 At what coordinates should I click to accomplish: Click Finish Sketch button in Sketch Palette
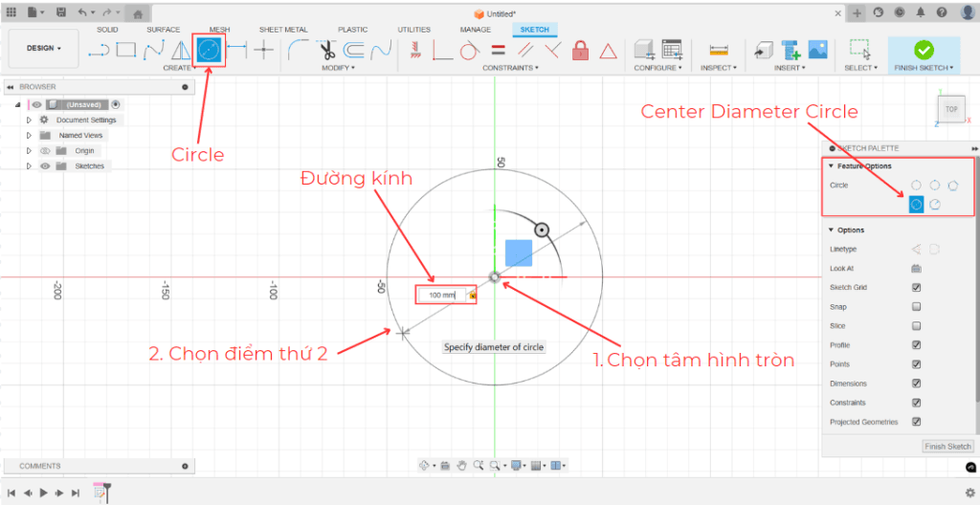(947, 447)
